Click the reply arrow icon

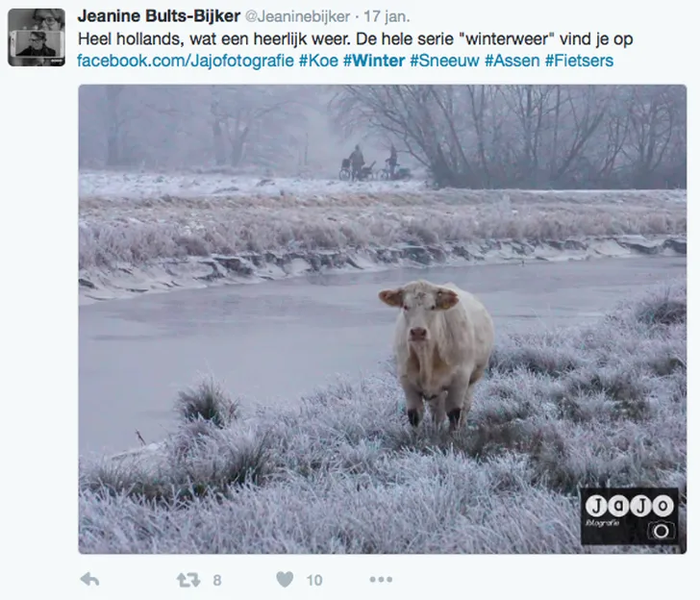(x=89, y=580)
